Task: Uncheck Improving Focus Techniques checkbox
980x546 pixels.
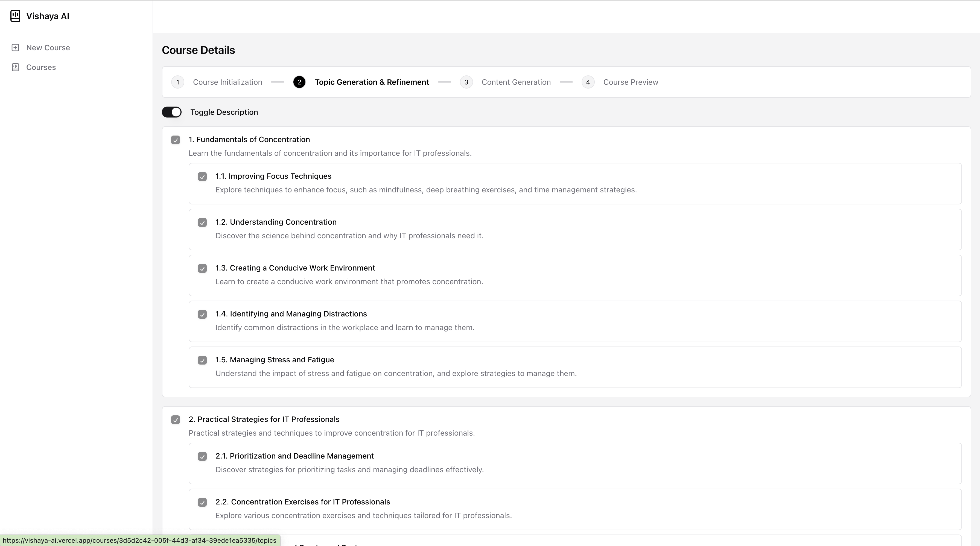Action: coord(202,177)
